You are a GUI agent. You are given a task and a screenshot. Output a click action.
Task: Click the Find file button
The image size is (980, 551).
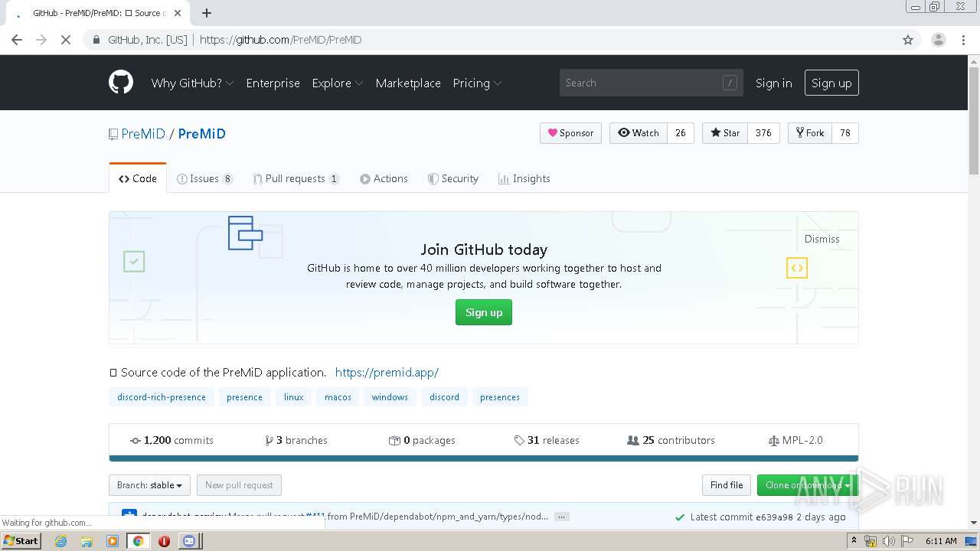coord(727,485)
